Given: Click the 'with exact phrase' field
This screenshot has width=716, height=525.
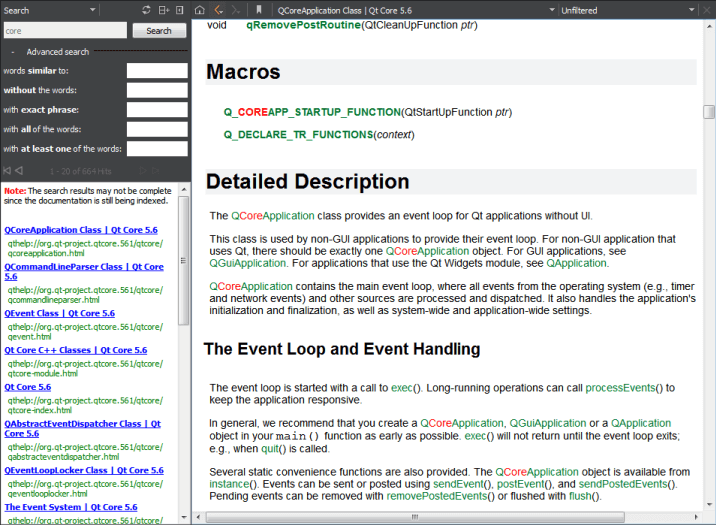Looking at the screenshot, I should click(x=157, y=110).
